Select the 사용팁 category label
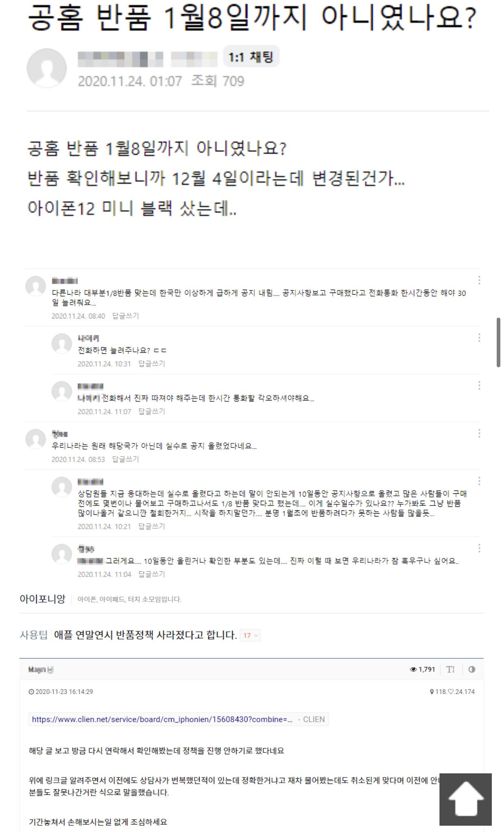This screenshot has width=504, height=833. (34, 635)
